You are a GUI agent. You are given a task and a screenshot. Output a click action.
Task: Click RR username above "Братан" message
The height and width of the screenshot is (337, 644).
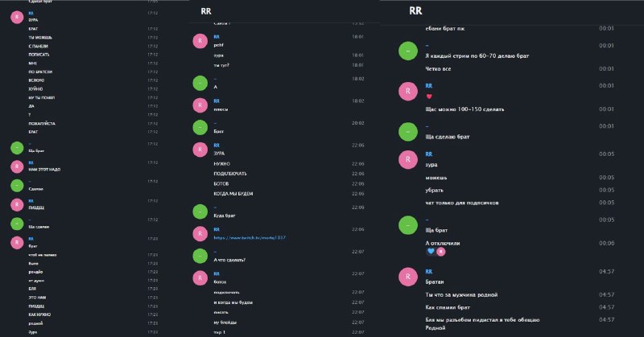click(429, 271)
